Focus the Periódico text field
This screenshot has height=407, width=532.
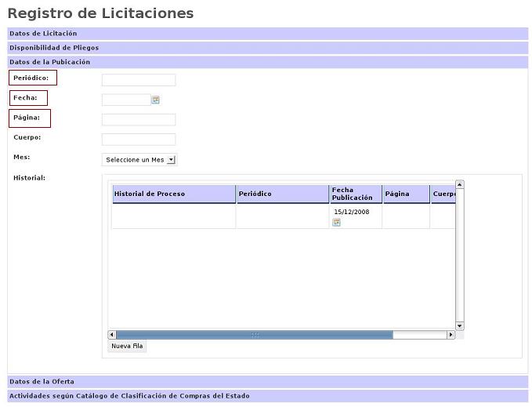139,80
